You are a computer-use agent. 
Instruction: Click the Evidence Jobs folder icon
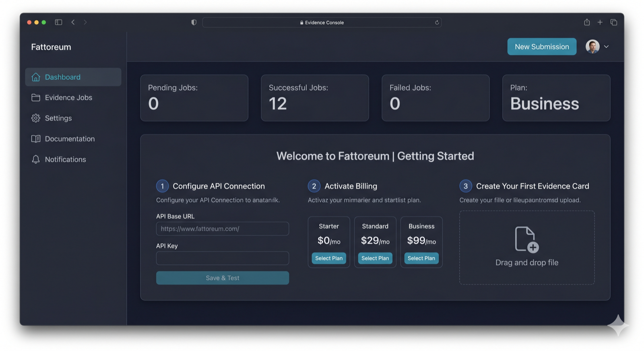pos(36,97)
